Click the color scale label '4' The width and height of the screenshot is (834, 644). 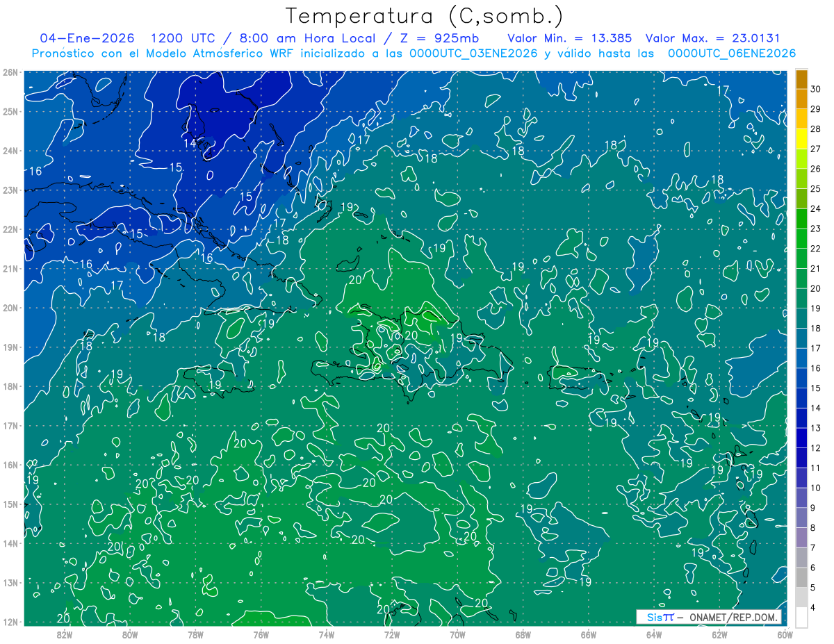tap(814, 607)
